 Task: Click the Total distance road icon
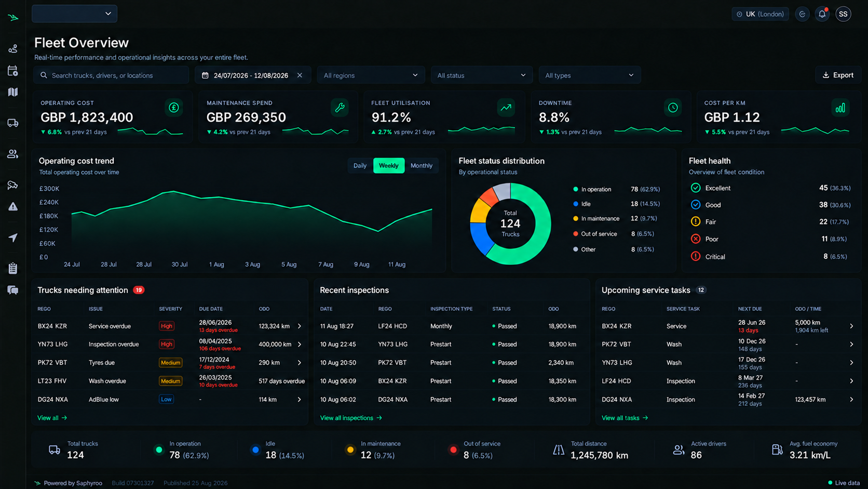click(558, 450)
